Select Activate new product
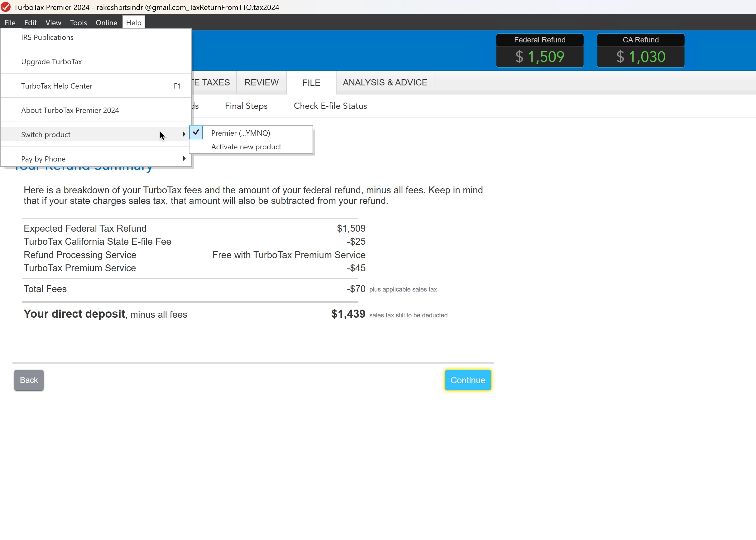Viewport: 756px width, 540px height. tap(246, 147)
